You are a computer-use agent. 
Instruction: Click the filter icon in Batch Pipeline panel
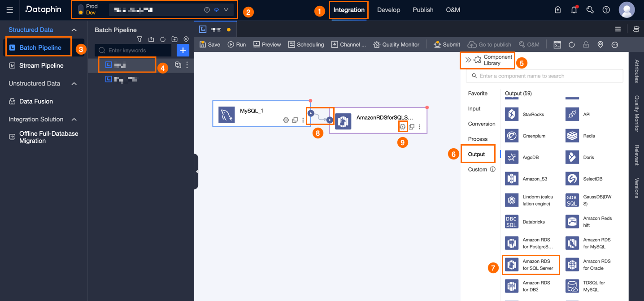[139, 39]
